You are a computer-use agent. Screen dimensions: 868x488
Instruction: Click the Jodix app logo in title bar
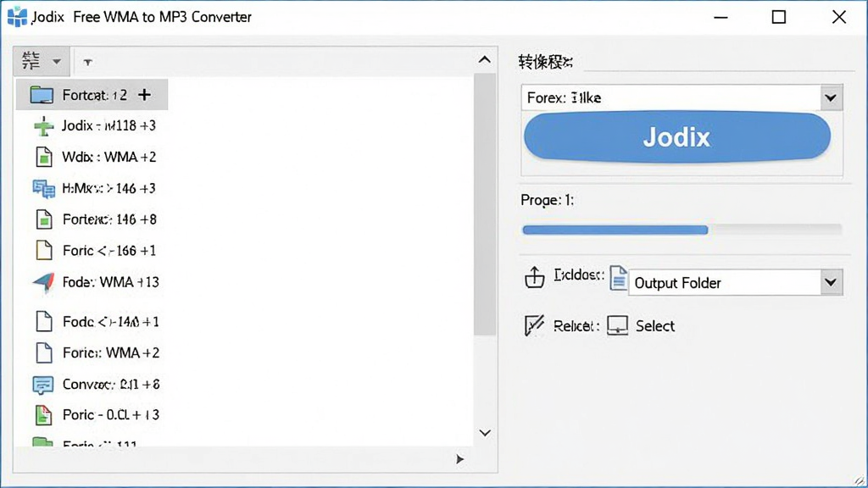tap(17, 17)
